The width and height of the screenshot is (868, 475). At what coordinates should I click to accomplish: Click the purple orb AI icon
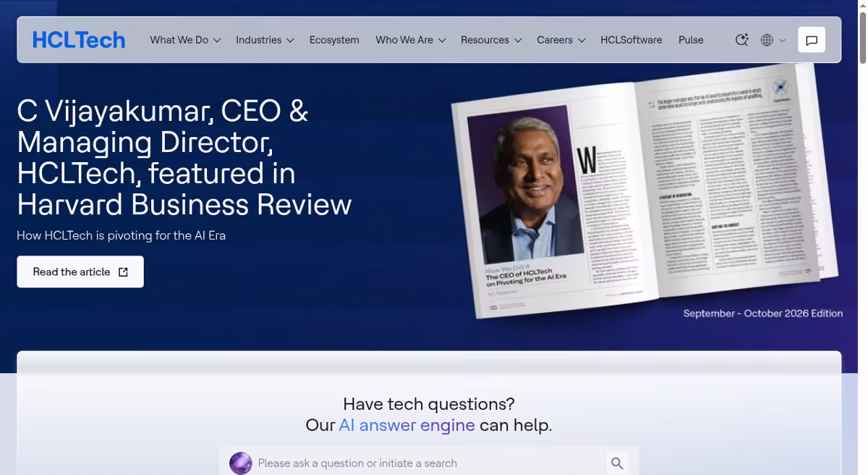coord(241,463)
